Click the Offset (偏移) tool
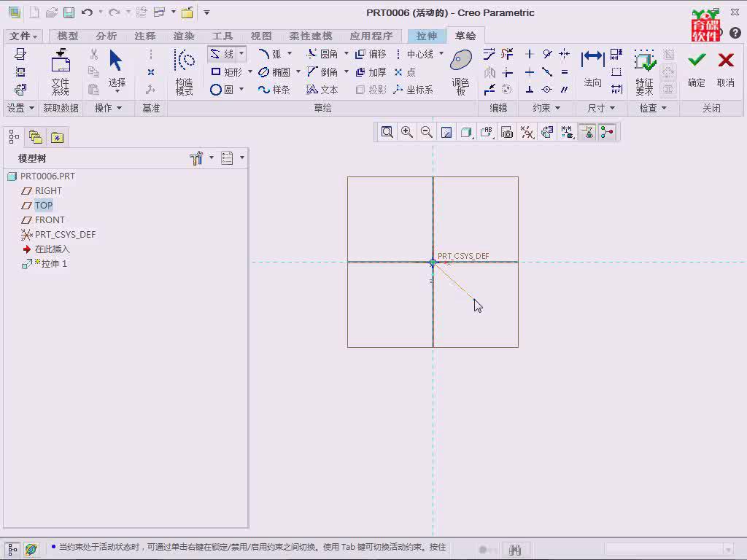Viewport: 747px width, 560px height. pos(371,54)
